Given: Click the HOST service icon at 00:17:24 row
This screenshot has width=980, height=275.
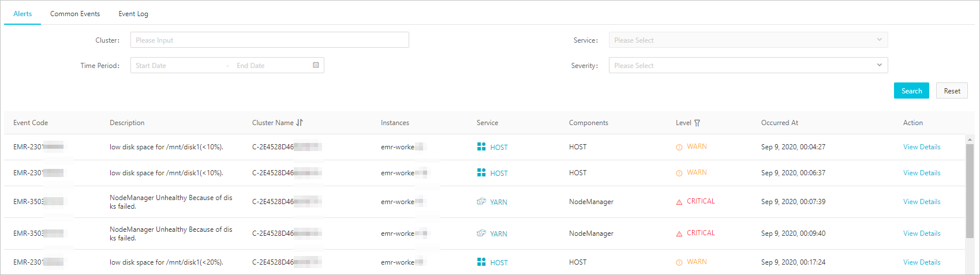Looking at the screenshot, I should pos(481,262).
